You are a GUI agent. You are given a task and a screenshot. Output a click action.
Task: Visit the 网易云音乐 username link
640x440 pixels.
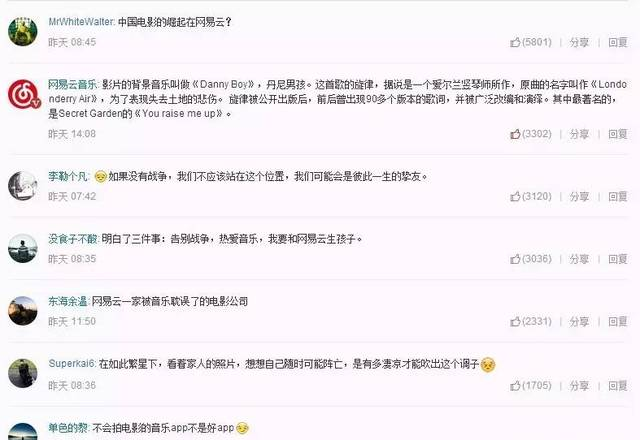(72, 84)
